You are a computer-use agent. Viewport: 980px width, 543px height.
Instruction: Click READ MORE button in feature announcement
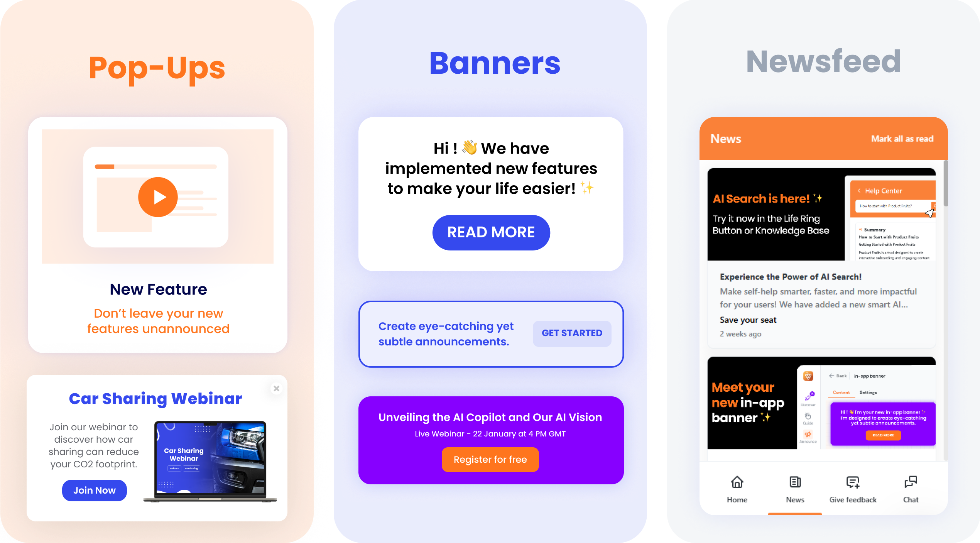490,232
